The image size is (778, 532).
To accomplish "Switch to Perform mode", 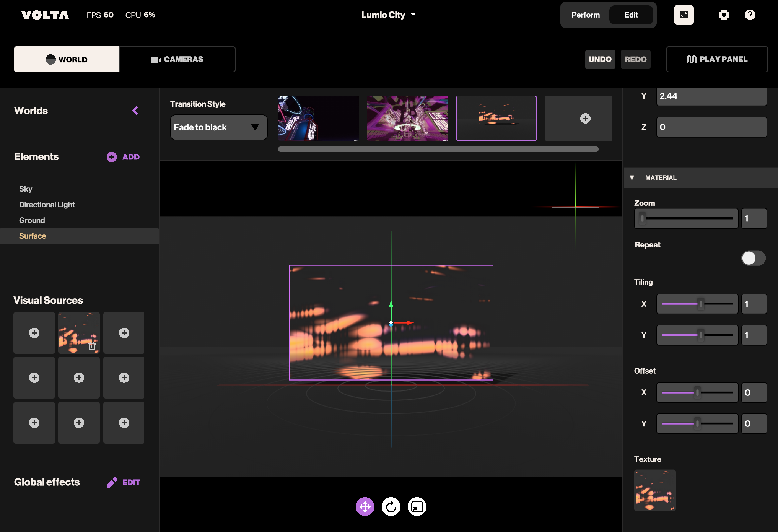I will [585, 15].
